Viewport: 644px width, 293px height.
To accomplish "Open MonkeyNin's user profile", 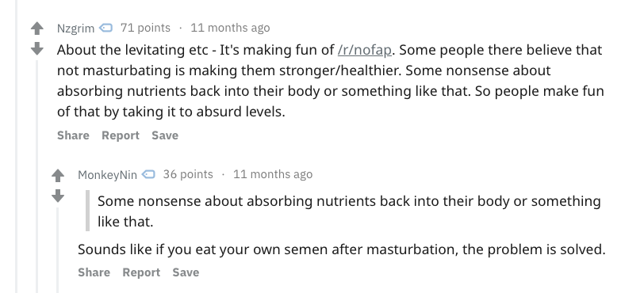I will pos(107,175).
